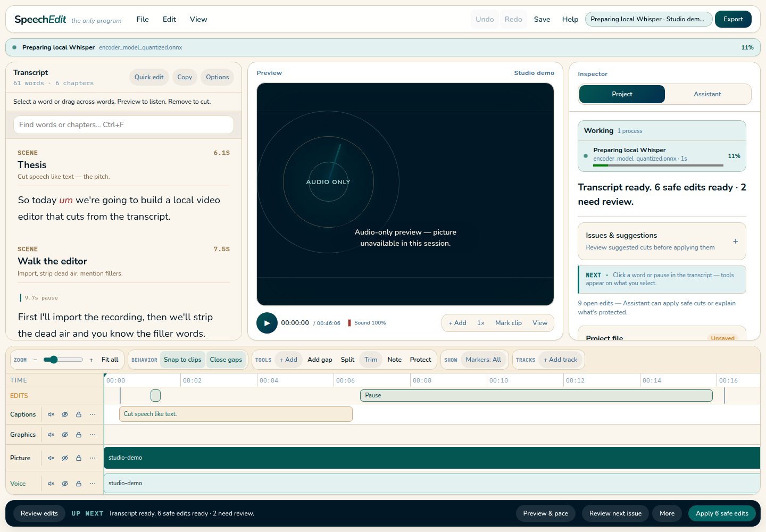Apply 6 safe edits

pos(722,513)
